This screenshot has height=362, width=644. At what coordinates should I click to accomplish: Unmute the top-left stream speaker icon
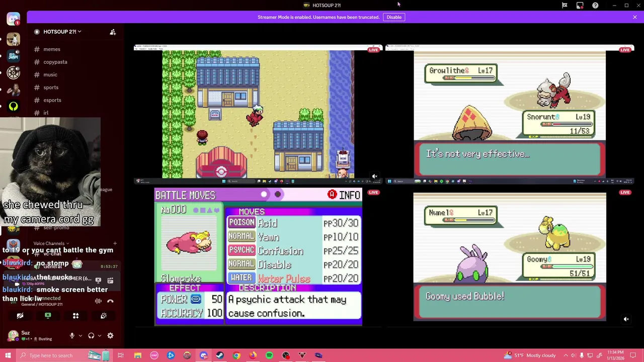(x=374, y=176)
